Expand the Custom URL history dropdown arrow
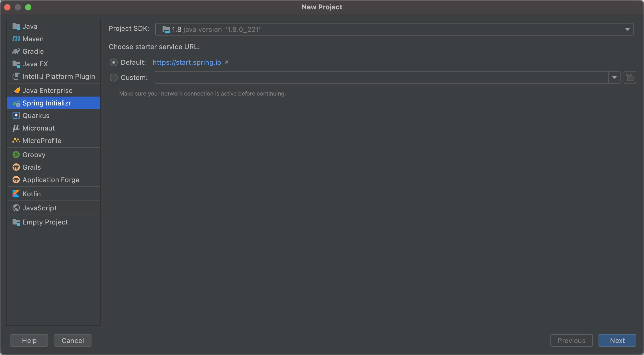Screen dimensions: 644x355 coord(614,78)
